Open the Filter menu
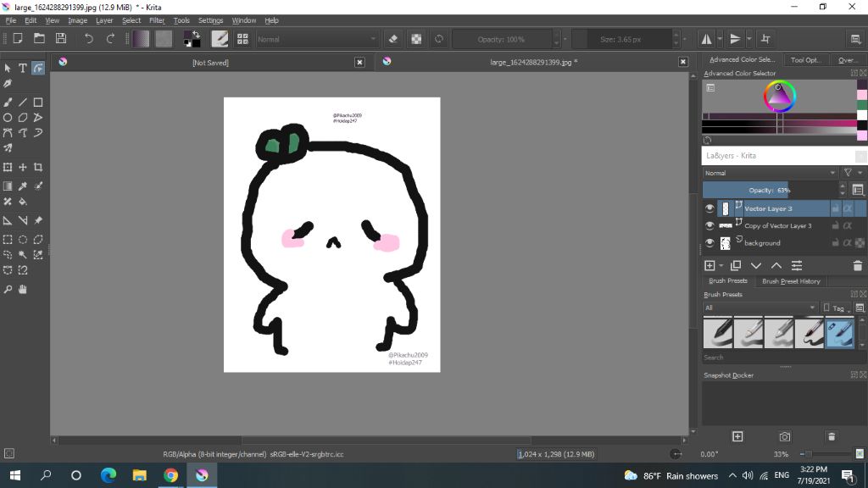868x488 pixels. point(157,20)
